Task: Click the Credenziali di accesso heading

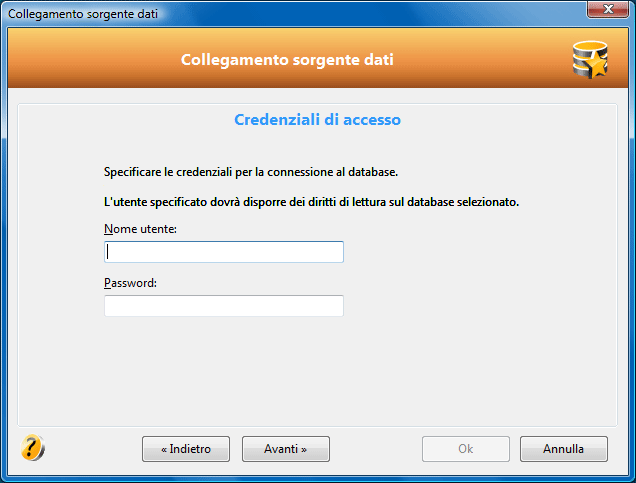Action: (x=318, y=120)
